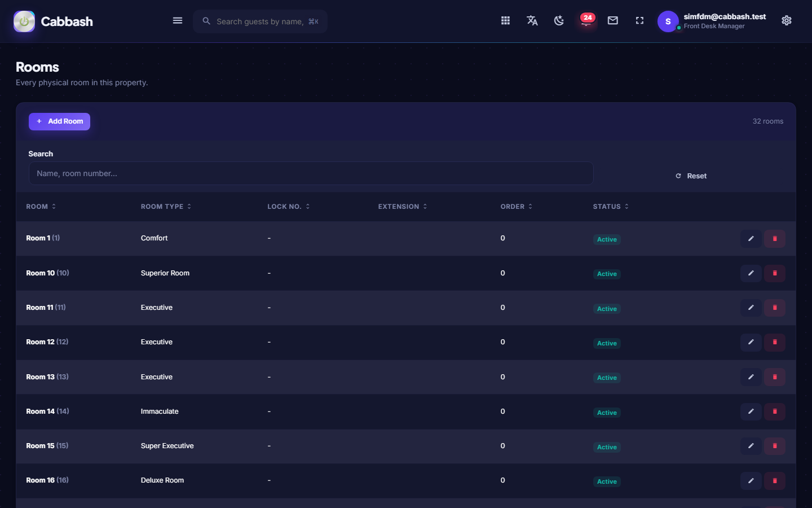Click the Active status of Room 13
The height and width of the screenshot is (508, 812).
[x=607, y=378]
